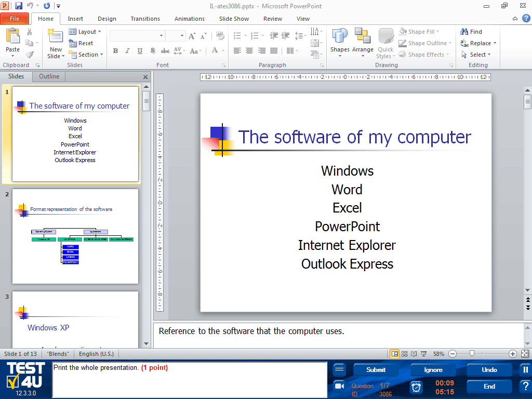
Task: Toggle Bold formatting
Action: tap(116, 51)
